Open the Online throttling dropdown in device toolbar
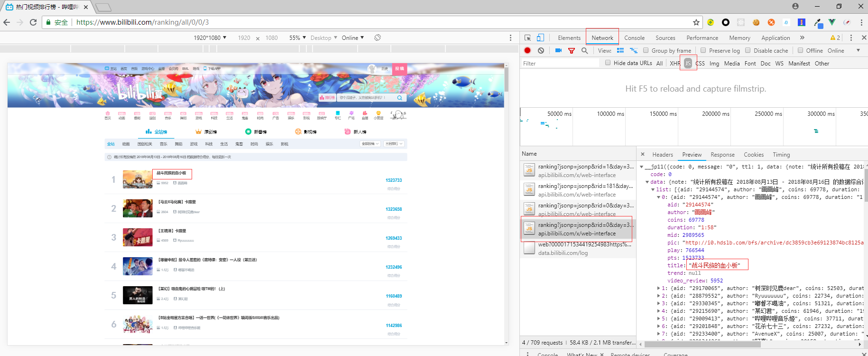Viewport: 868px width, 356px height. [x=353, y=37]
